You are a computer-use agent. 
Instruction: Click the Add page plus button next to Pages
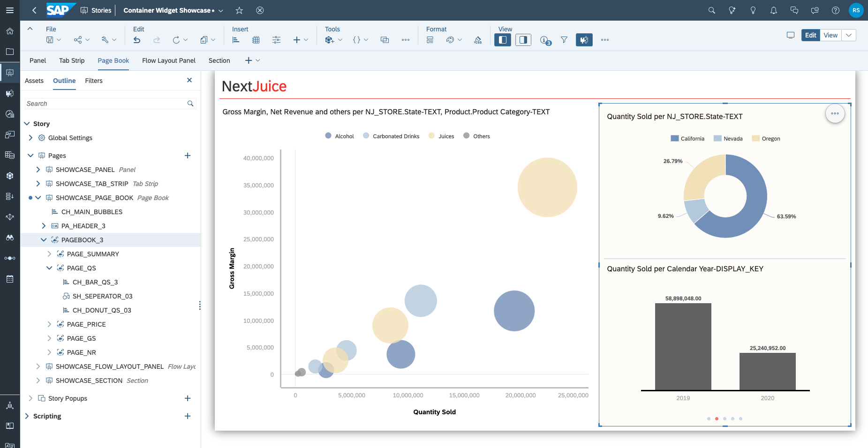click(x=188, y=155)
